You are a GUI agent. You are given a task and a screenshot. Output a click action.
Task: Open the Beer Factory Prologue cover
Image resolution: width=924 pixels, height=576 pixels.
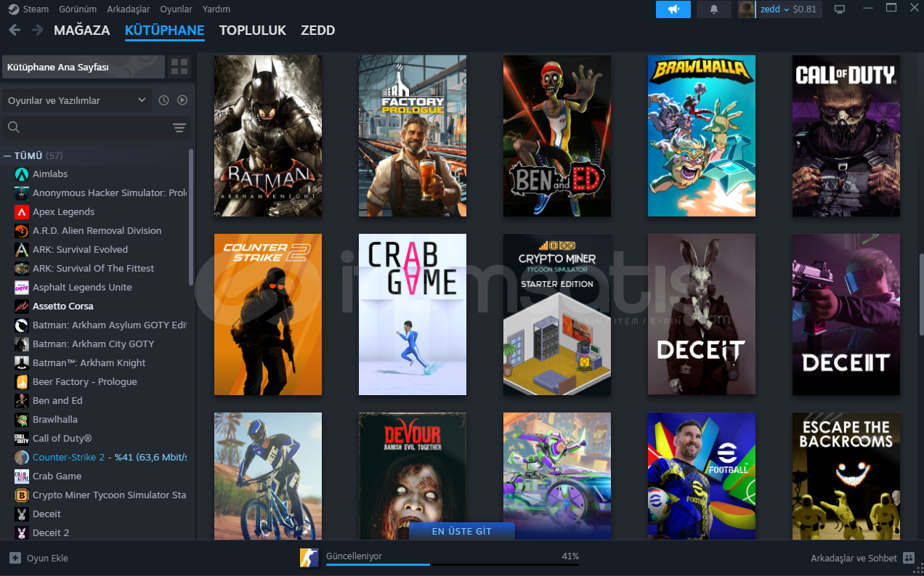tap(413, 136)
